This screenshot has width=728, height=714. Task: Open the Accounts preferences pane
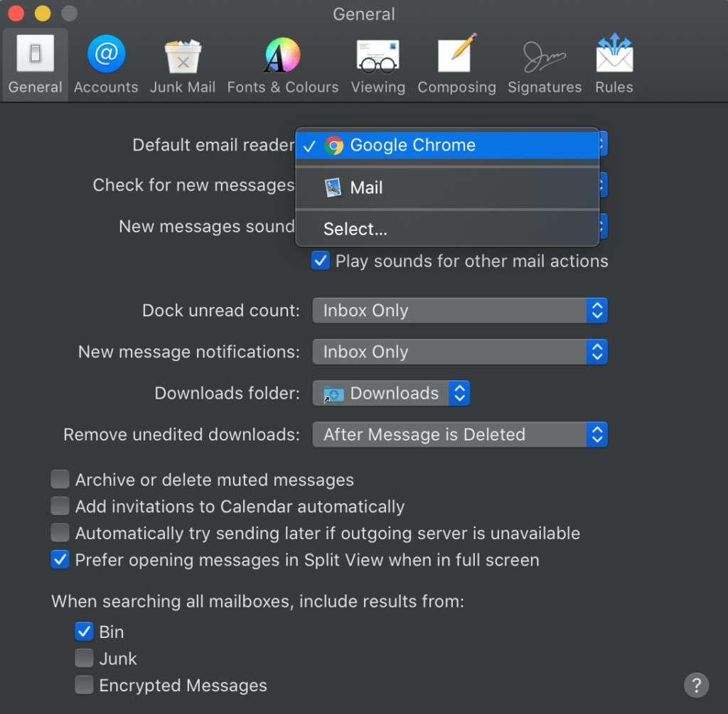click(105, 63)
